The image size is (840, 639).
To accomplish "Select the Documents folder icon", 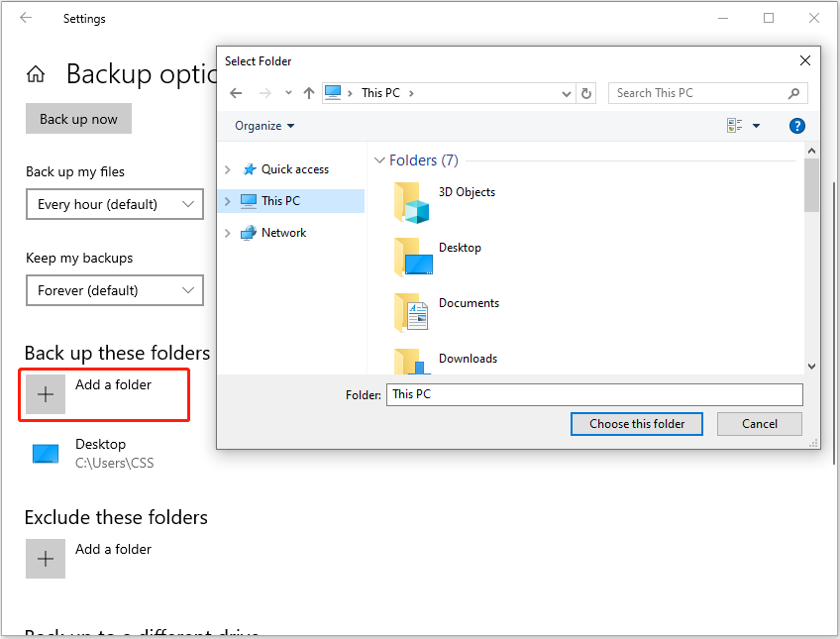I will (x=411, y=313).
